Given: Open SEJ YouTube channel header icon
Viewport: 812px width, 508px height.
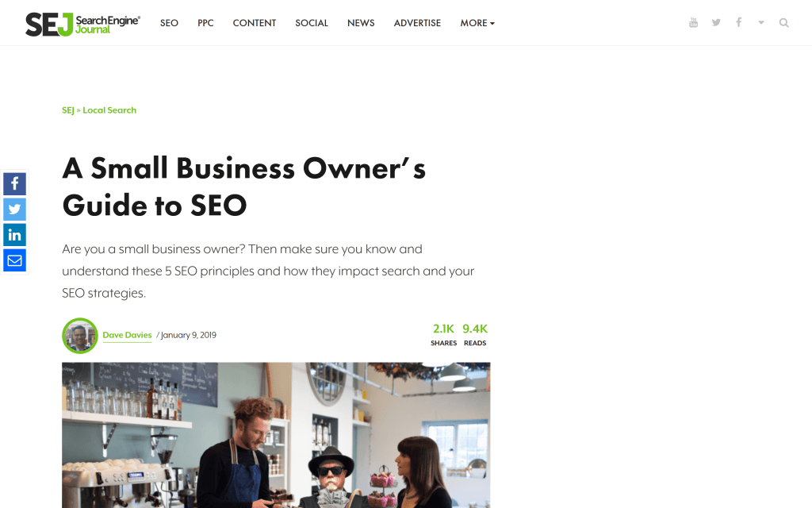Looking at the screenshot, I should tap(693, 22).
